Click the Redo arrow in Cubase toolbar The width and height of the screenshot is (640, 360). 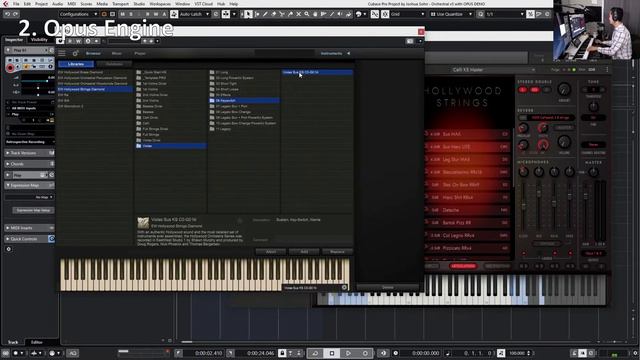point(16,14)
